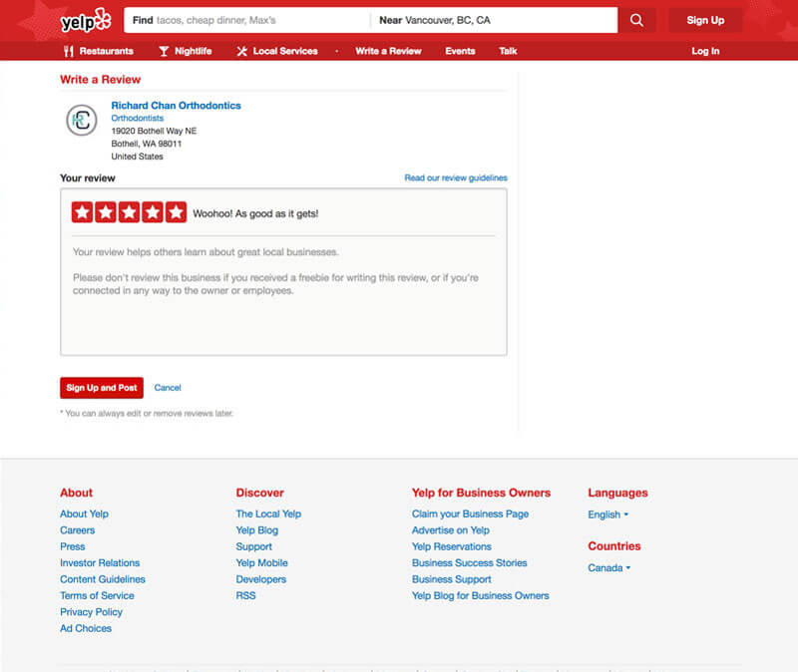This screenshot has width=798, height=672.
Task: Click the Yelp logo
Action: click(x=86, y=20)
